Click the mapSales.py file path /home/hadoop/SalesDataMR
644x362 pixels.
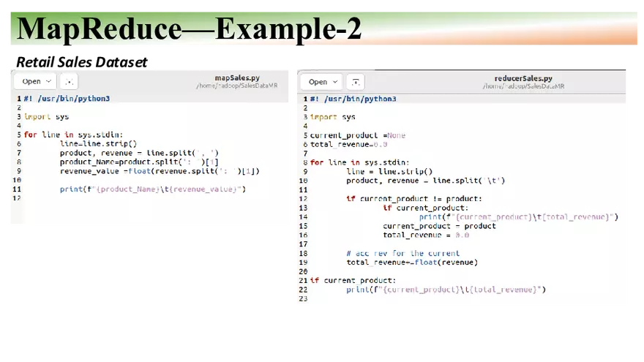point(237,86)
